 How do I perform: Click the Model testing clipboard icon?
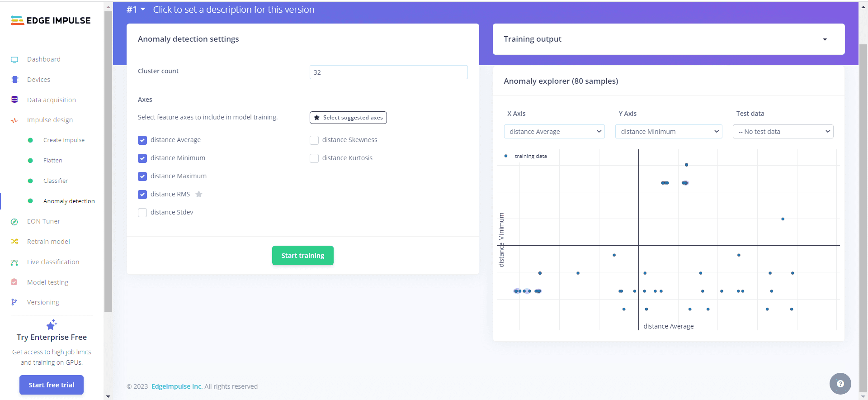coord(14,282)
